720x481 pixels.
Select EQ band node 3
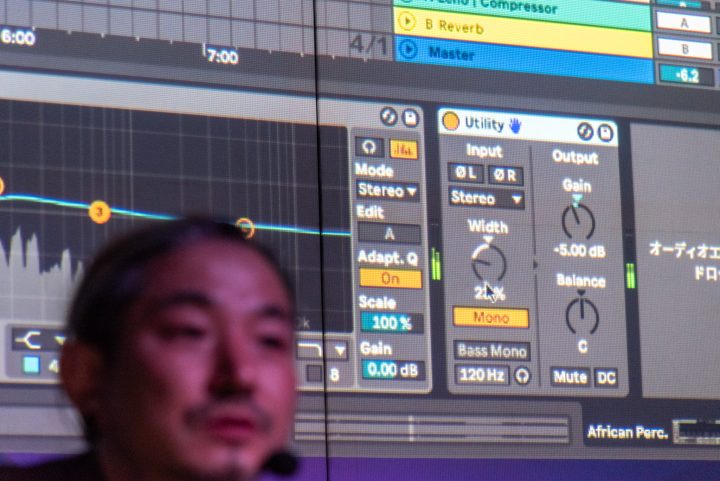[x=100, y=213]
